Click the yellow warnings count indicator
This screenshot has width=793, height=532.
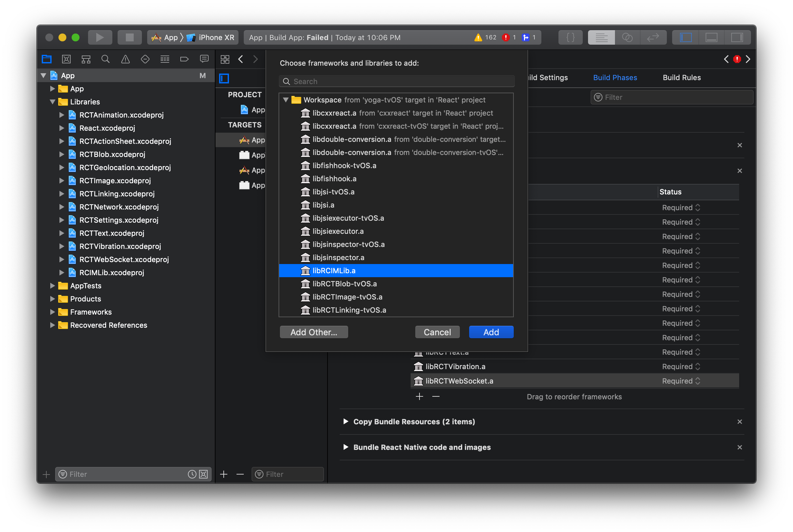tap(485, 37)
